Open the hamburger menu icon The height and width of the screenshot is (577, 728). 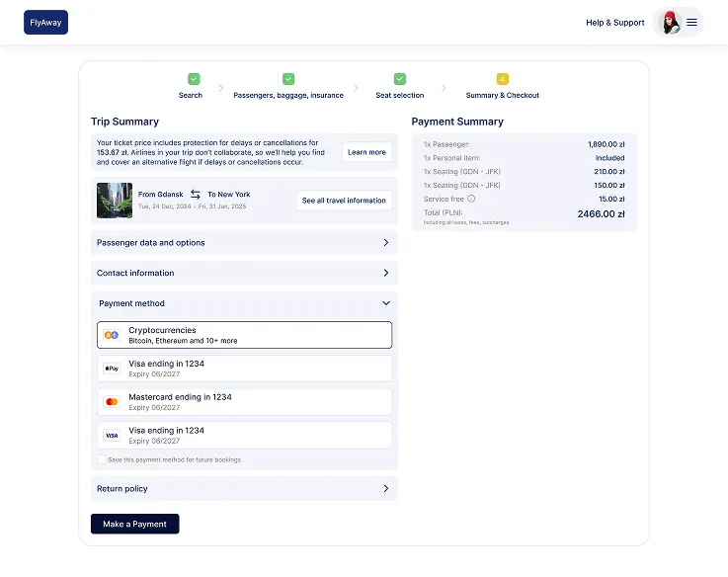pos(691,23)
